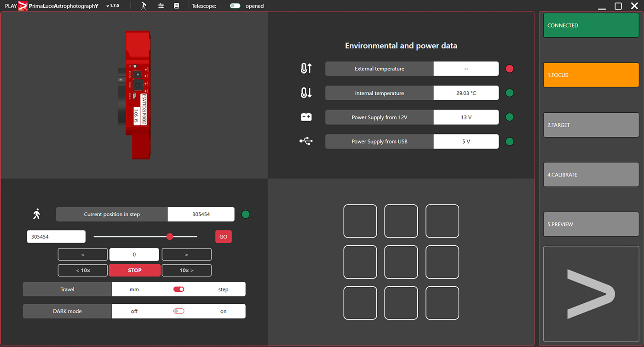Switch to the 1.FOCUS tab

coord(591,75)
